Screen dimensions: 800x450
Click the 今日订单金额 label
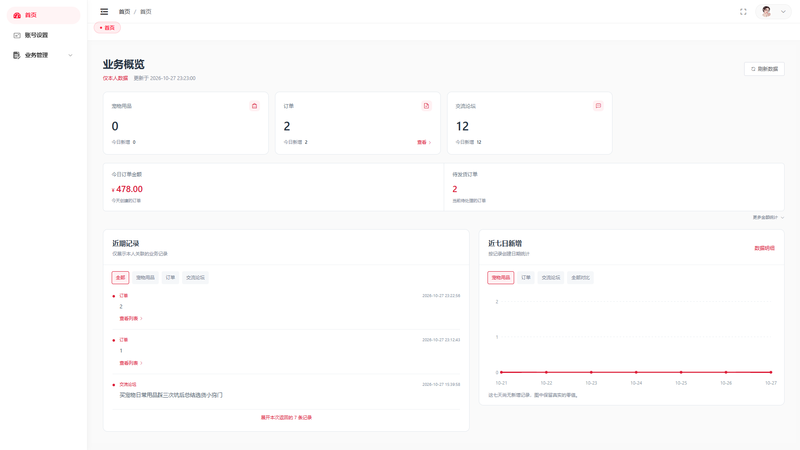click(127, 174)
